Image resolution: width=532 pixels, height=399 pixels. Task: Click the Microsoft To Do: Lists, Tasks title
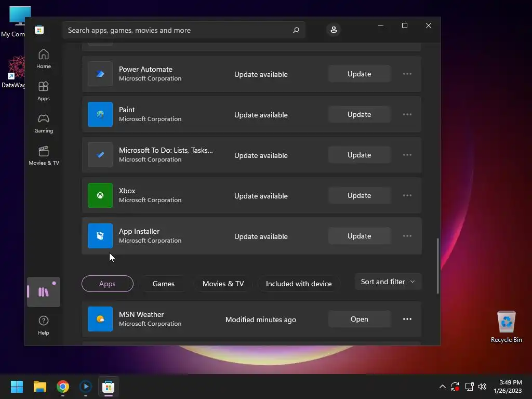[166, 150]
